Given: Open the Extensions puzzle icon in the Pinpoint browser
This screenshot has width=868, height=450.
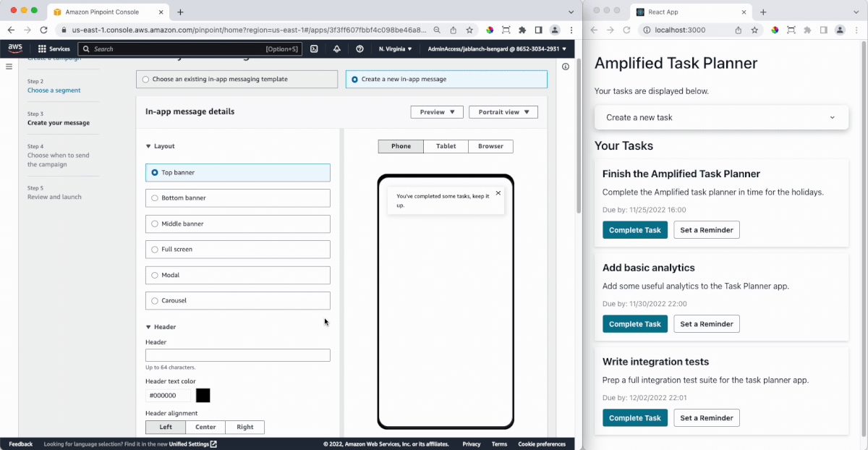Looking at the screenshot, I should tap(522, 30).
